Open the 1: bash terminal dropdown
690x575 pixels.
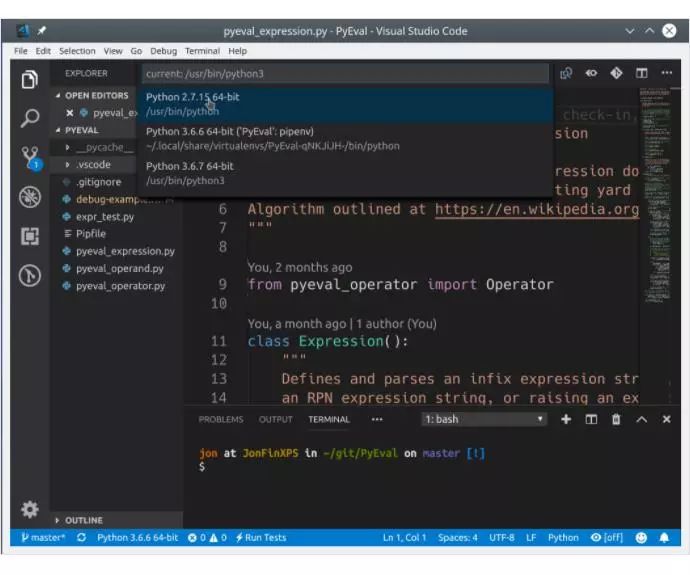point(484,419)
